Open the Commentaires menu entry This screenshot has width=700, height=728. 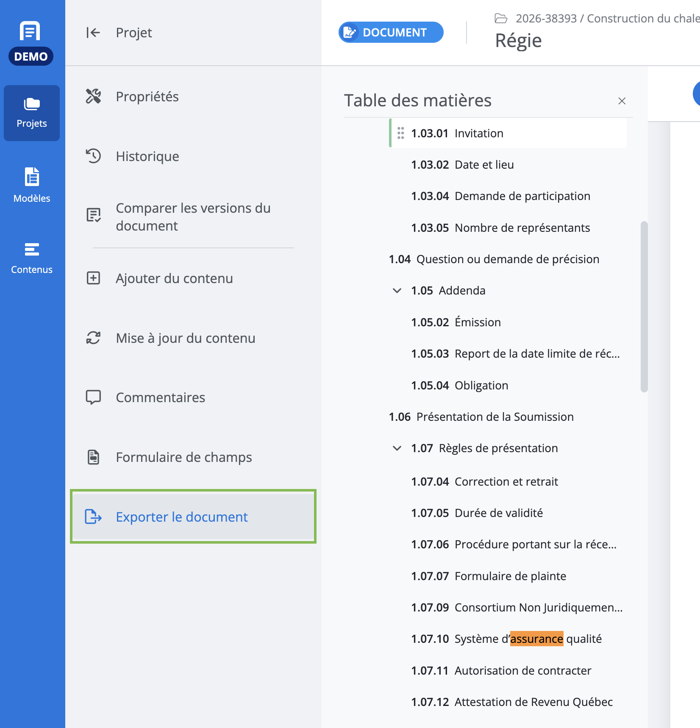point(193,397)
